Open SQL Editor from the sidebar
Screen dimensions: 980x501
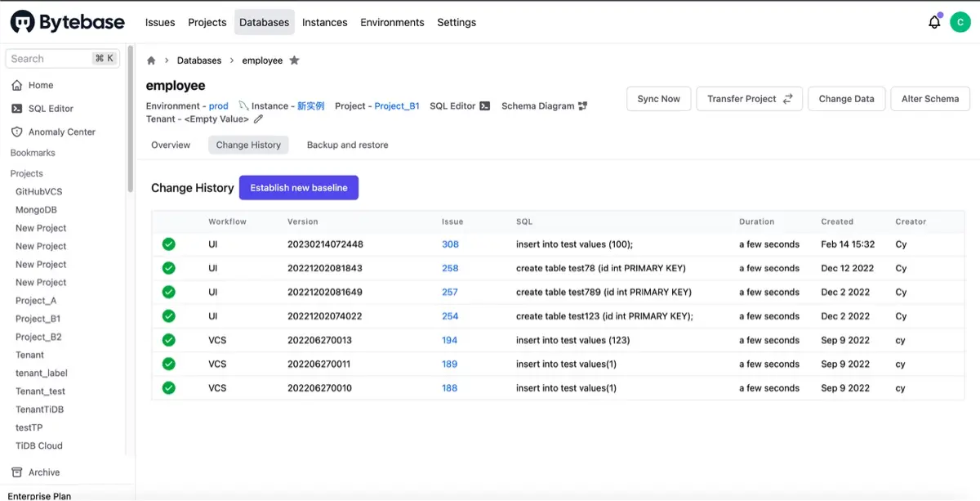click(51, 107)
